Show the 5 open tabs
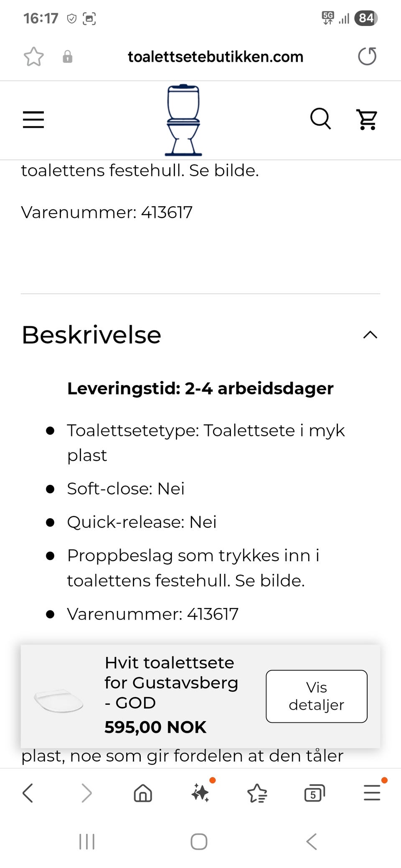Viewport: 401px width, 868px height. coord(315,793)
